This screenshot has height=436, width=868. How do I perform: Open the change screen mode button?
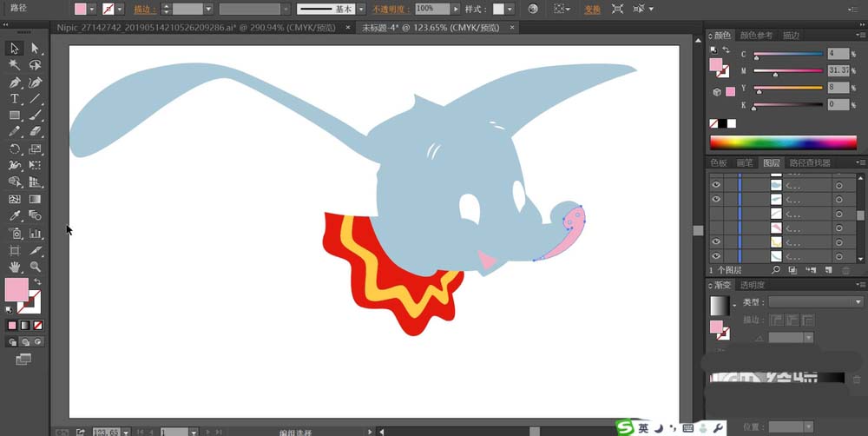point(23,360)
